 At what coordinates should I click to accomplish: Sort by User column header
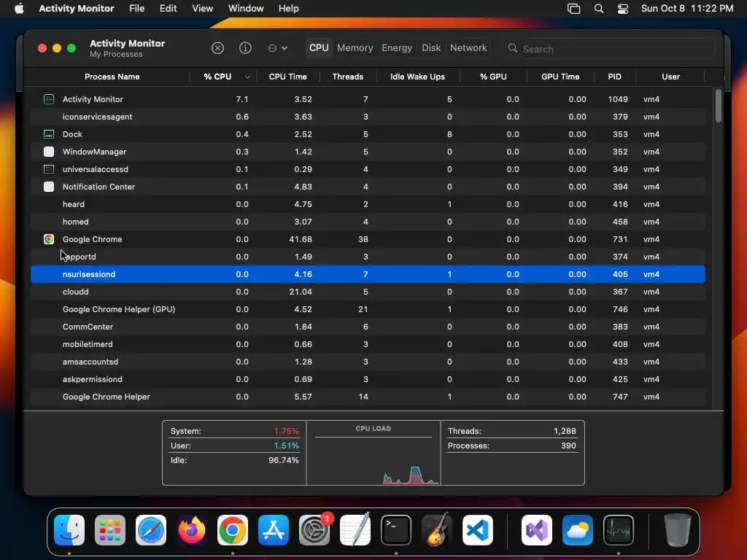point(670,77)
